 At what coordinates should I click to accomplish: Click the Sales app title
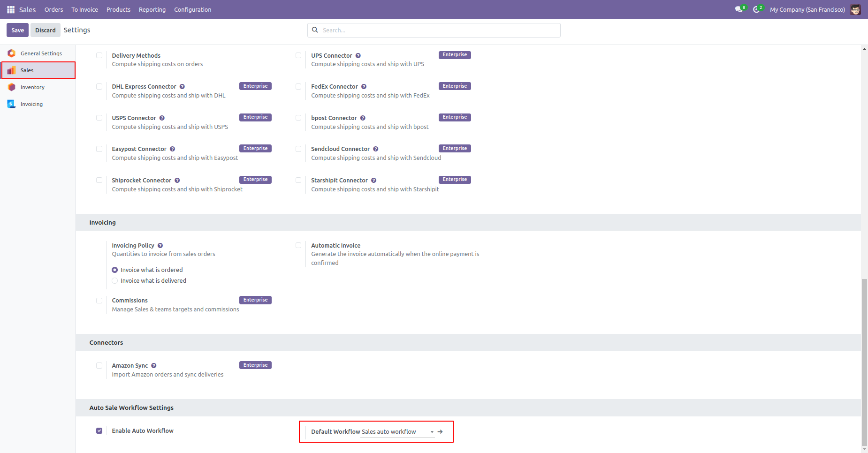coord(27,9)
